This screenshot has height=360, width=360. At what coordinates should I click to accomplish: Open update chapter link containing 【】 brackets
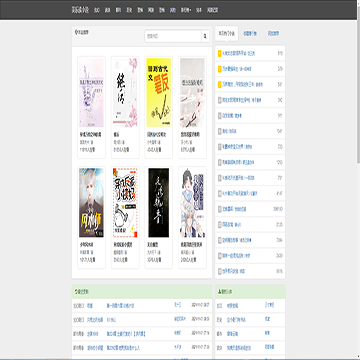pyautogui.click(x=126, y=334)
